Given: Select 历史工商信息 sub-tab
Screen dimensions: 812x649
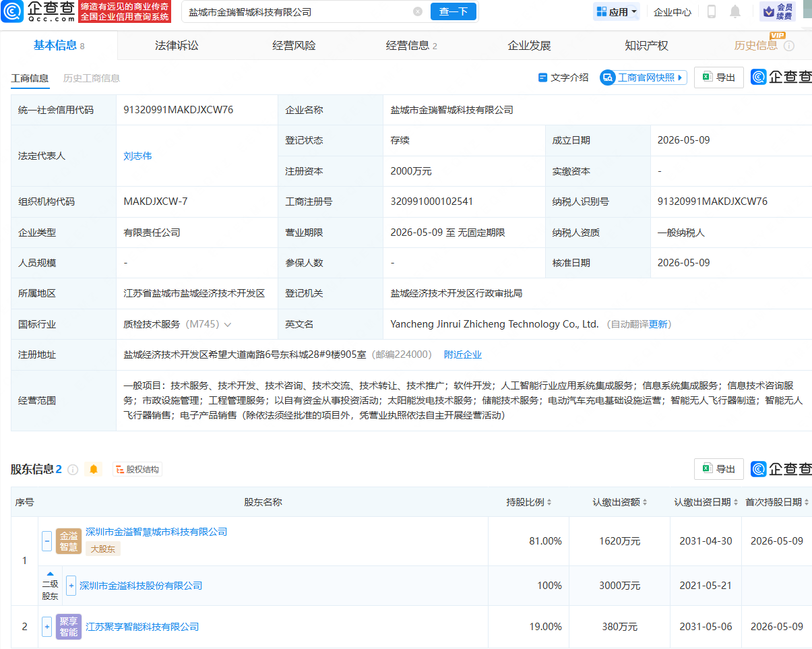Looking at the screenshot, I should (92, 78).
